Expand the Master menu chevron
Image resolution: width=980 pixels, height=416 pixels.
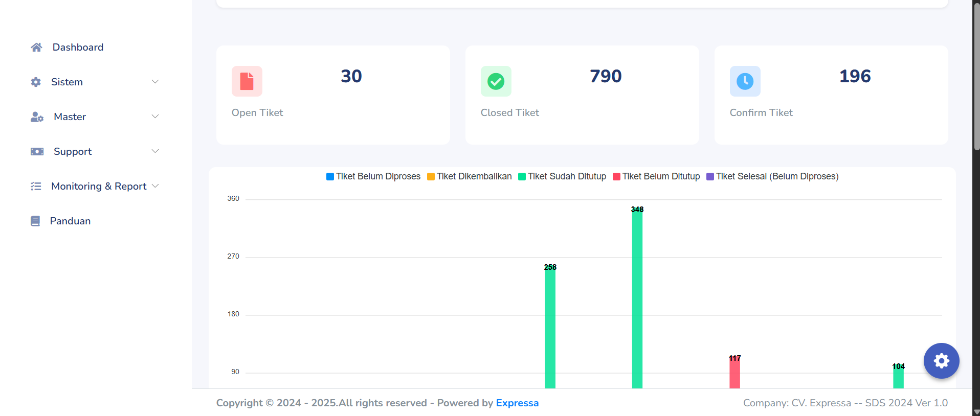155,117
